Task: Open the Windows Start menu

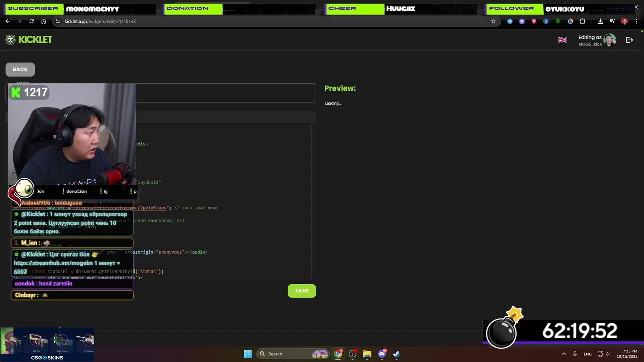Action: point(248,354)
